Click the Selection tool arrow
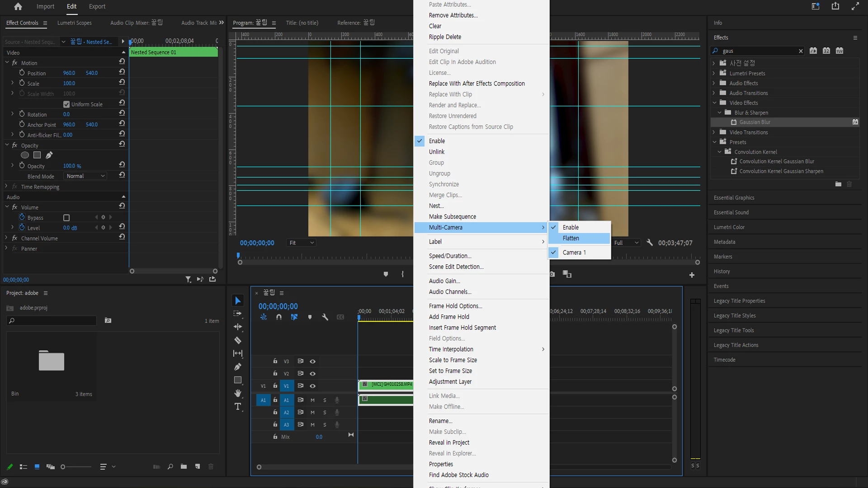Screen dimensions: 868x488 (x=237, y=301)
